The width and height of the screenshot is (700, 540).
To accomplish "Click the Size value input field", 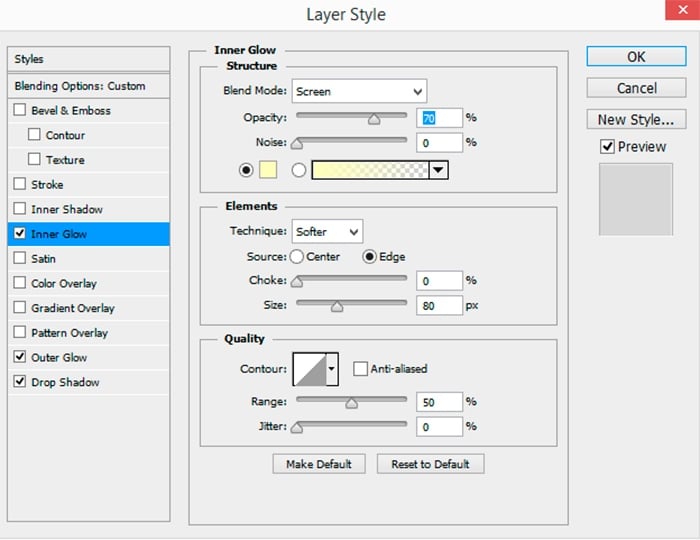I will (440, 306).
